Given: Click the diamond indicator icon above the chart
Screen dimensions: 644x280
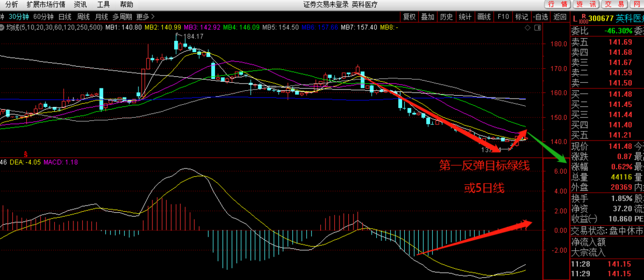Looking at the screenshot, I should [x=528, y=27].
